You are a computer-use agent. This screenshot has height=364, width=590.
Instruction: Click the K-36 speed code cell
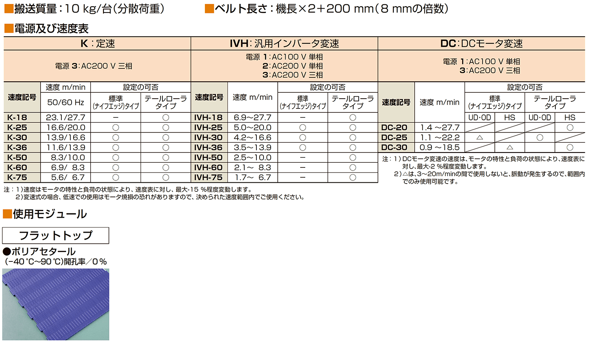tap(22, 147)
